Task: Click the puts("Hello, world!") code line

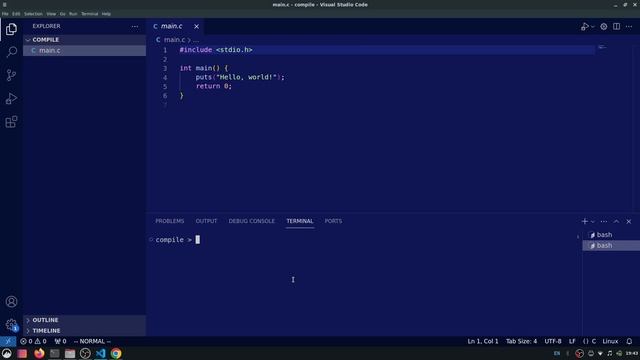Action: click(x=240, y=77)
